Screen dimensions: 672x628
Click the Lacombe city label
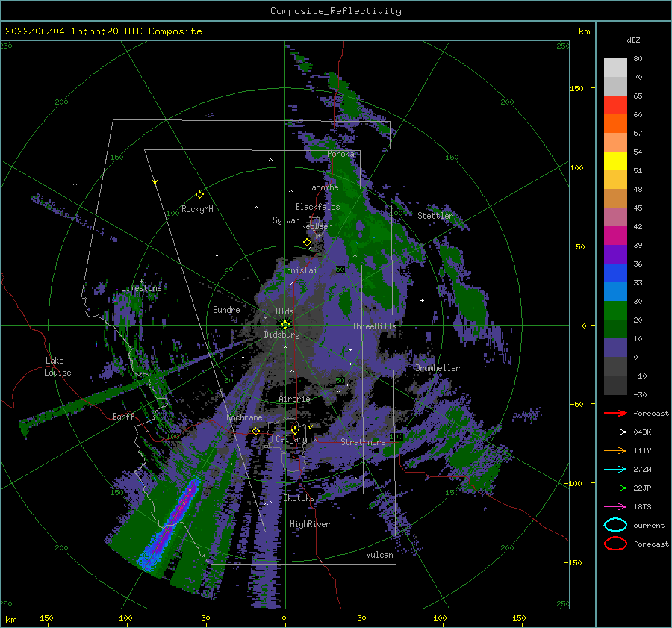(323, 187)
